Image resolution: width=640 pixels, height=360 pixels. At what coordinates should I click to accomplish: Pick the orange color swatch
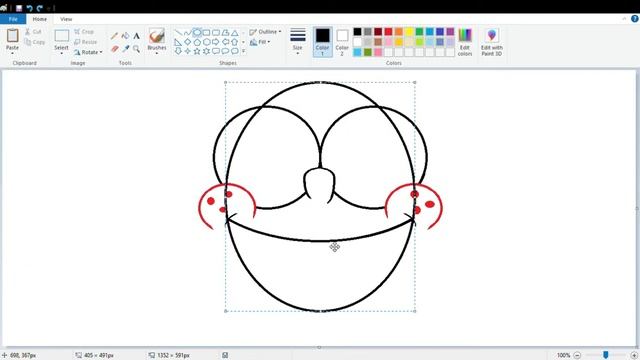click(x=399, y=32)
